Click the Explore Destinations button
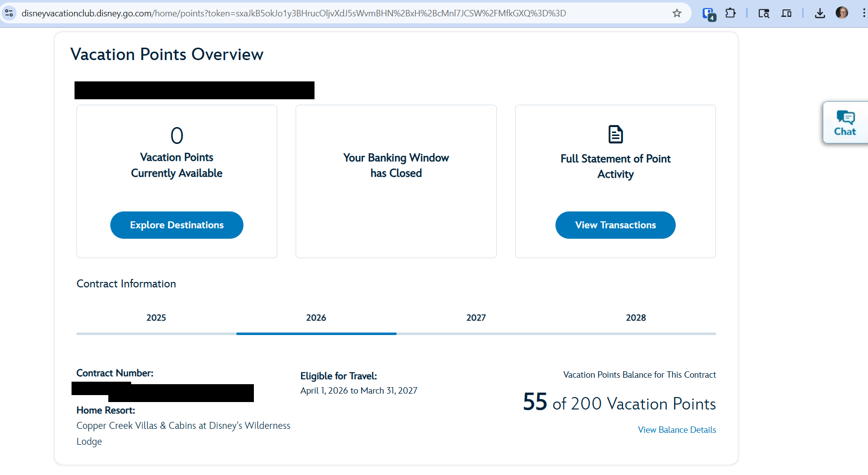868x475 pixels. [177, 225]
